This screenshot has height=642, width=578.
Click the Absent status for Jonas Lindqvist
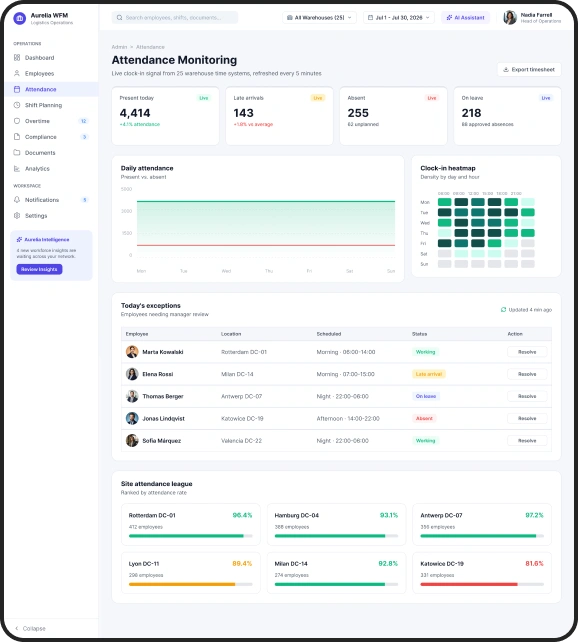pos(424,418)
